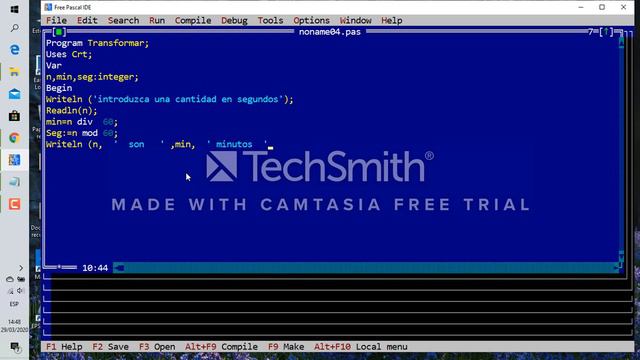
Task: Click 'min=n div 60;' code line
Action: point(82,122)
